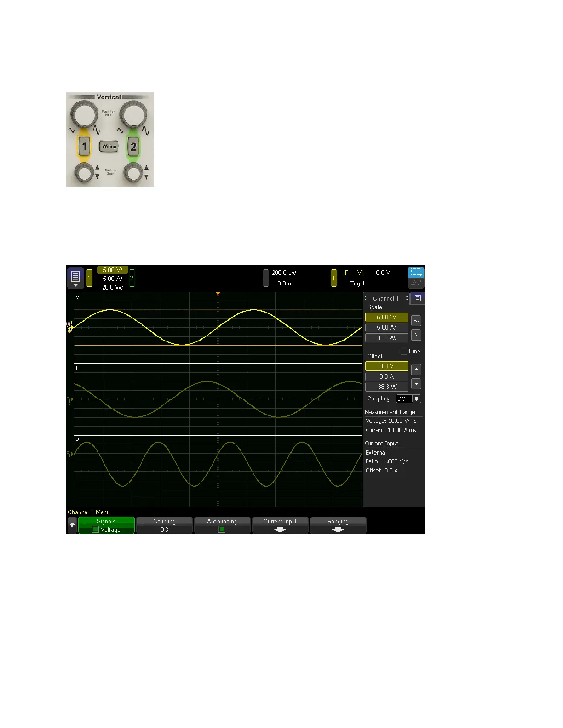Viewport: 563px width, 728px height.
Task: Click the Ratio: 1.000 V/A text
Action: tap(387, 461)
